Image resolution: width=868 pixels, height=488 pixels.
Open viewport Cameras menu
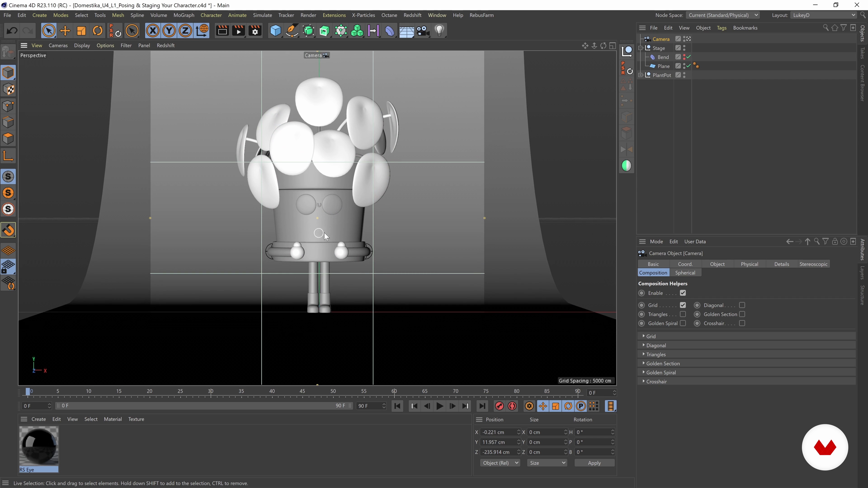[x=58, y=45]
